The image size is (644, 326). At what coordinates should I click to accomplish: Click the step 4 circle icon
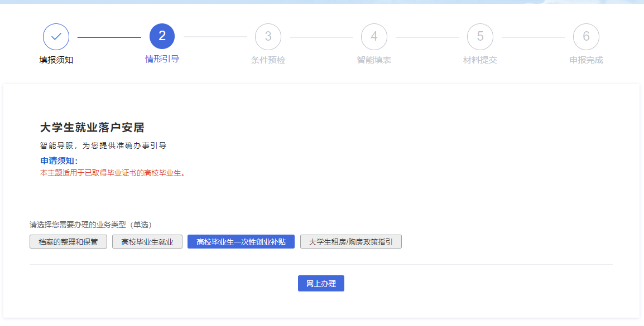(374, 37)
